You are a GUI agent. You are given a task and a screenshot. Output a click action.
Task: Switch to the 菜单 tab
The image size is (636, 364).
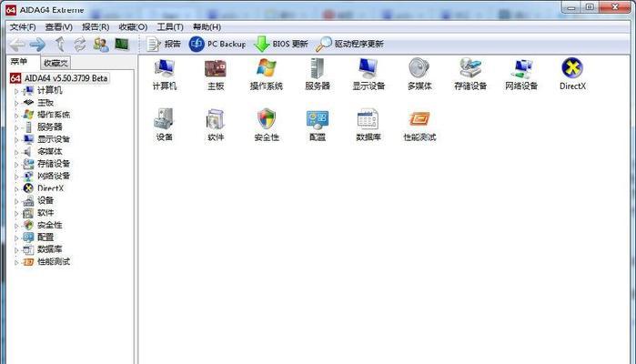pyautogui.click(x=19, y=62)
